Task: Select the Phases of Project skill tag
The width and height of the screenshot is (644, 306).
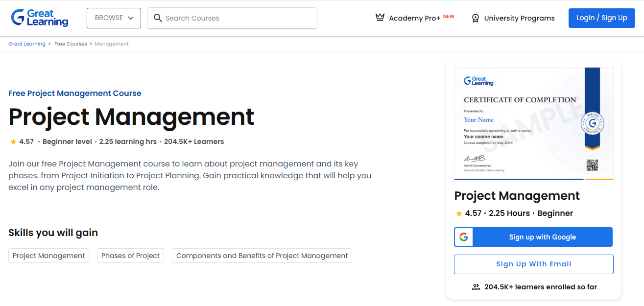Action: tap(130, 255)
